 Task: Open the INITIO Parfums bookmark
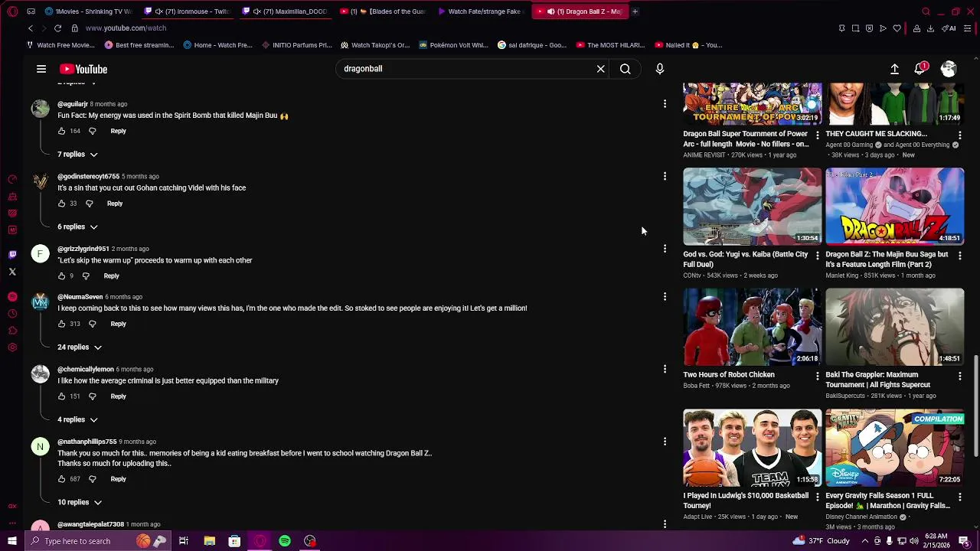pyautogui.click(x=296, y=45)
